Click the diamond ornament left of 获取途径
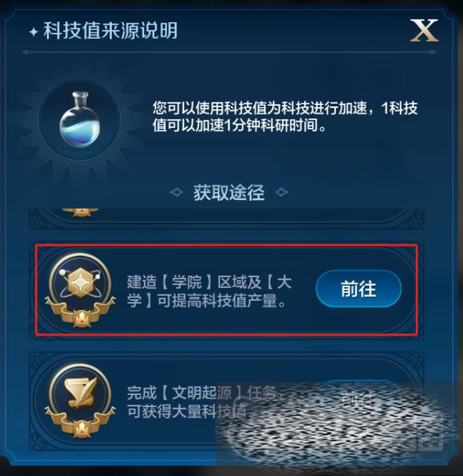This screenshot has width=463, height=476. point(176,192)
